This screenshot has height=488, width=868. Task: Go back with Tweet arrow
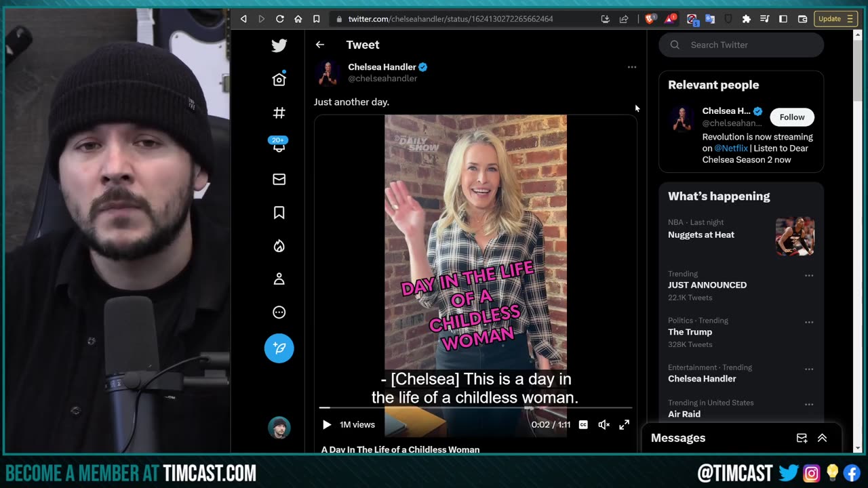(320, 45)
